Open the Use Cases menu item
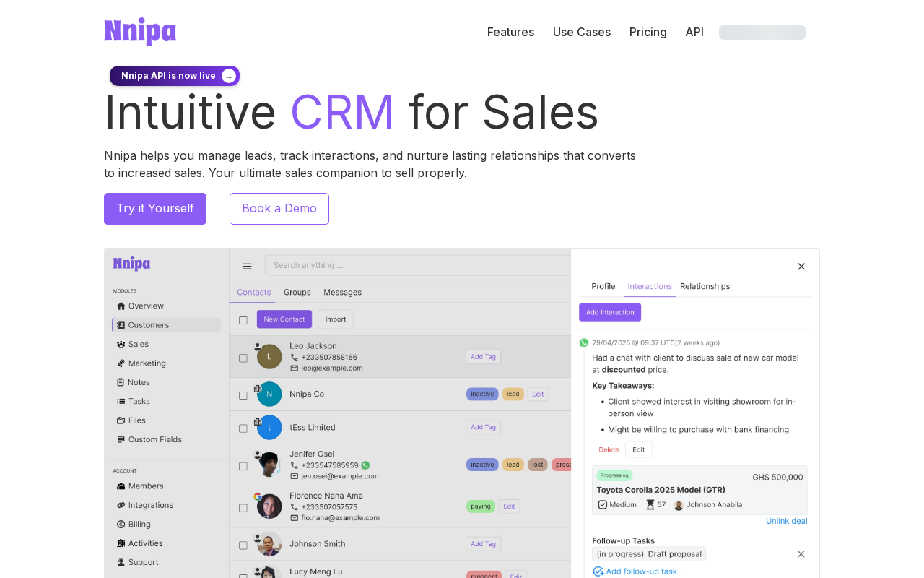The image size is (924, 578). pos(582,32)
